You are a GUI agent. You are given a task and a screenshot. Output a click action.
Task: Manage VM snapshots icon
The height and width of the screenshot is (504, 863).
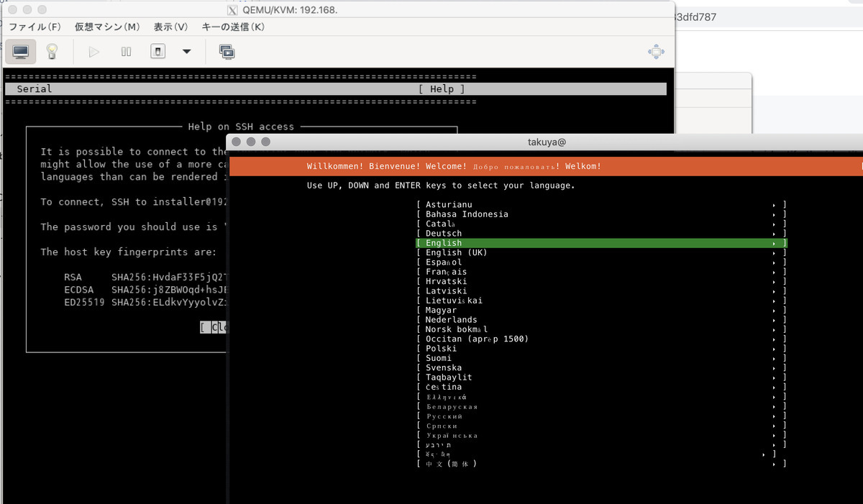point(227,52)
